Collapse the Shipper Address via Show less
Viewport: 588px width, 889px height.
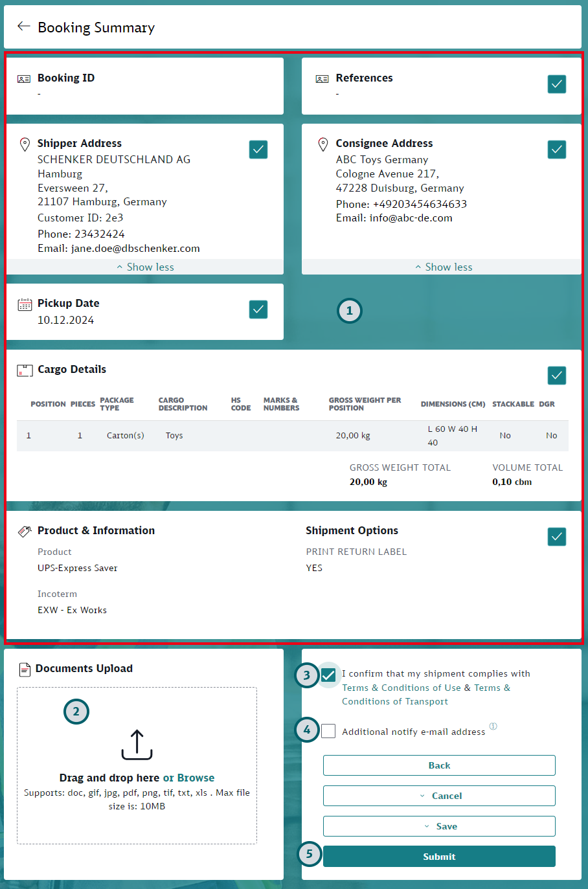pos(144,266)
